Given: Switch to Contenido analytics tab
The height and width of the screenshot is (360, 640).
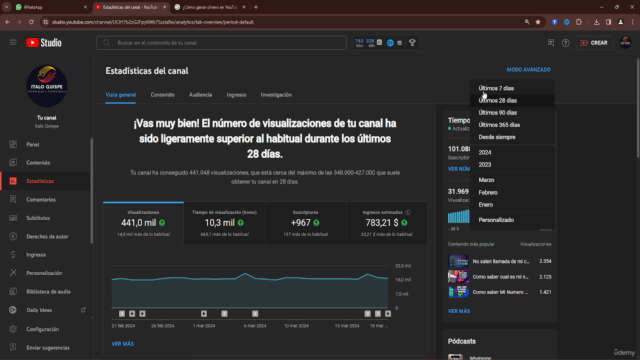Looking at the screenshot, I should coord(162,95).
